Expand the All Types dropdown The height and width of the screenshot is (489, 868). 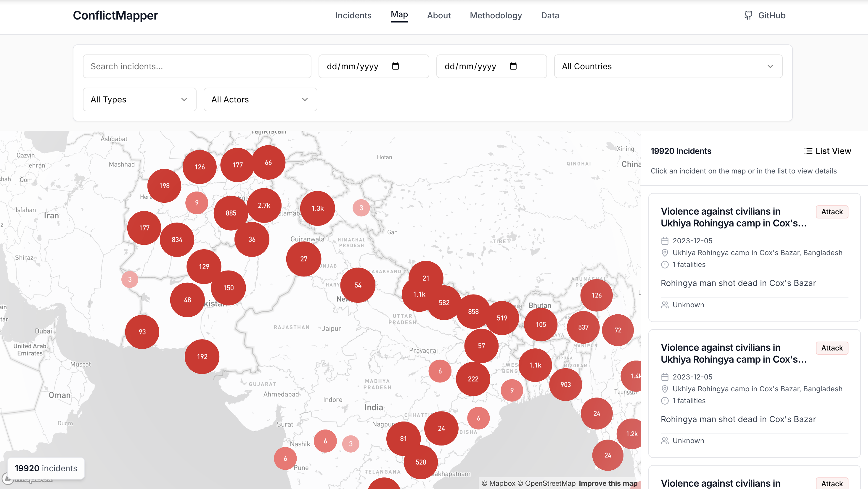(139, 99)
